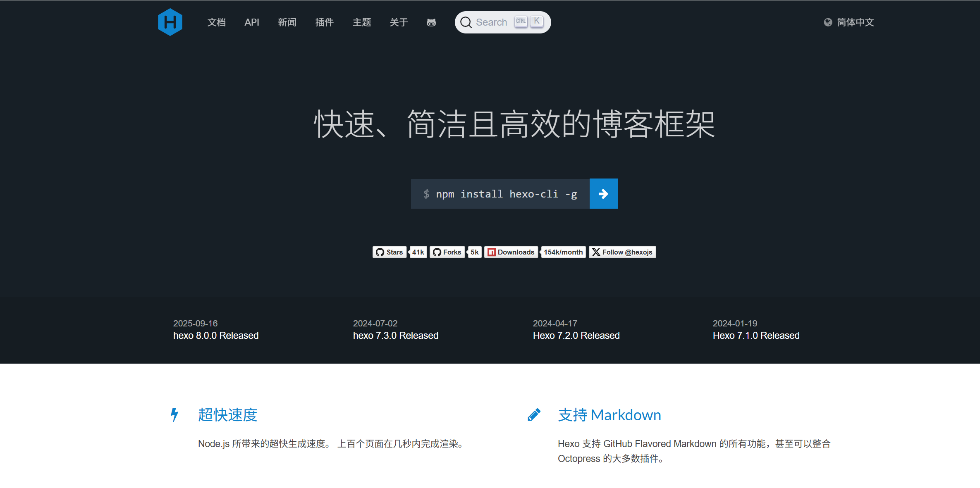This screenshot has width=980, height=488.
Task: Open hexo 8.0.0 Released news link
Action: pyautogui.click(x=216, y=336)
